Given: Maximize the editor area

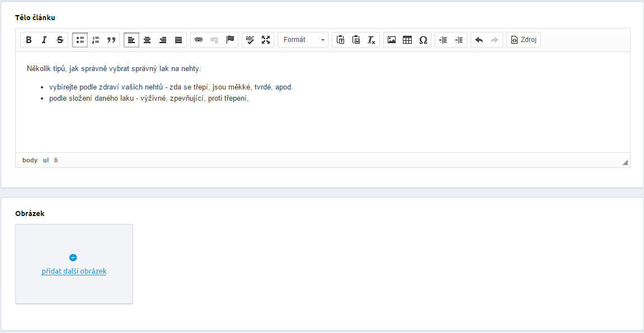Looking at the screenshot, I should pos(266,40).
